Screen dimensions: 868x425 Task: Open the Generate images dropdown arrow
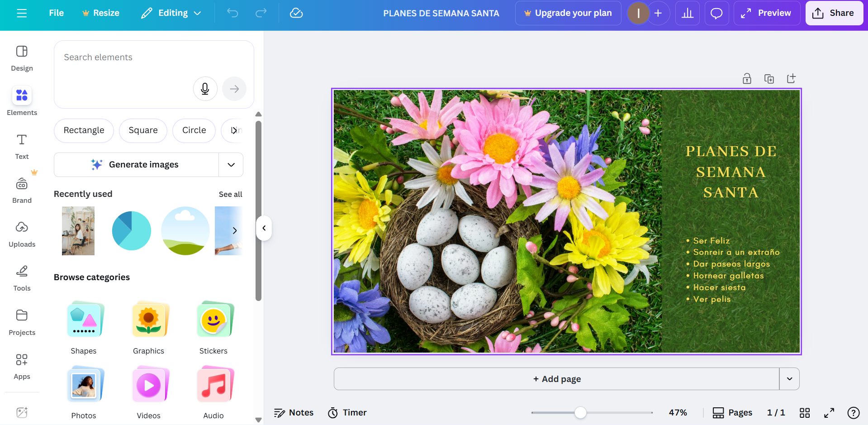click(x=231, y=164)
